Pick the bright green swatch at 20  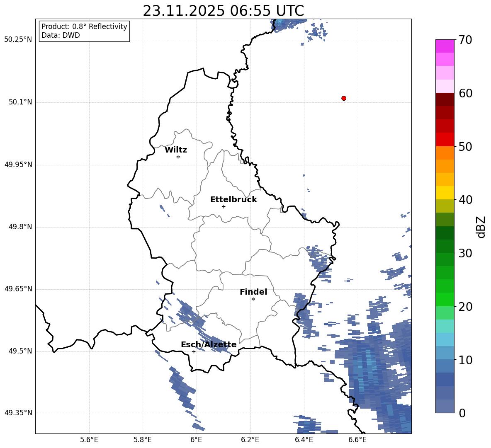tap(445, 299)
